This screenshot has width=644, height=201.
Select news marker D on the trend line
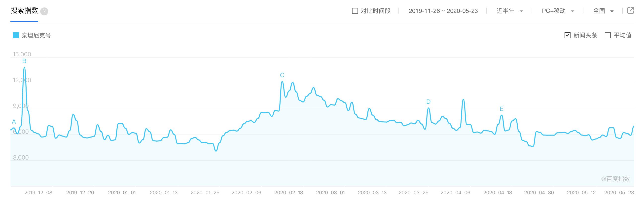(x=429, y=101)
